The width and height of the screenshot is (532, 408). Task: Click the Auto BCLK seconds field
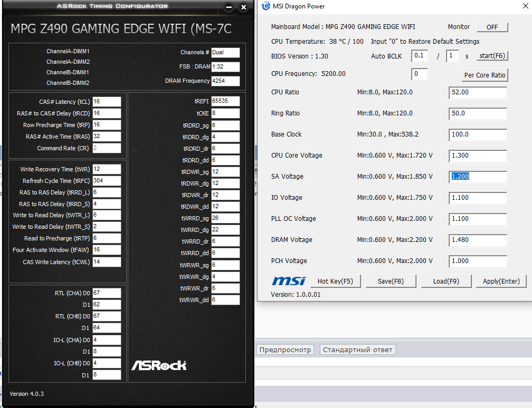(x=453, y=55)
